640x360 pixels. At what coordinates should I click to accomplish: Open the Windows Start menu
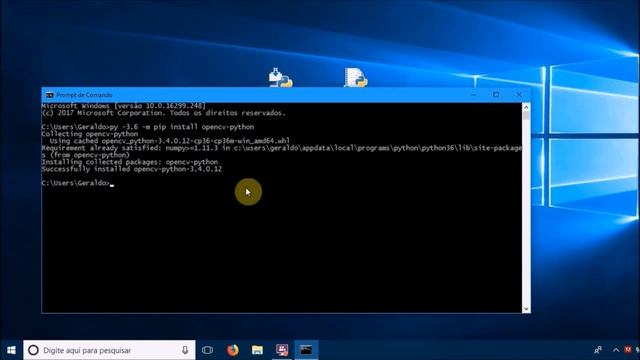point(11,350)
